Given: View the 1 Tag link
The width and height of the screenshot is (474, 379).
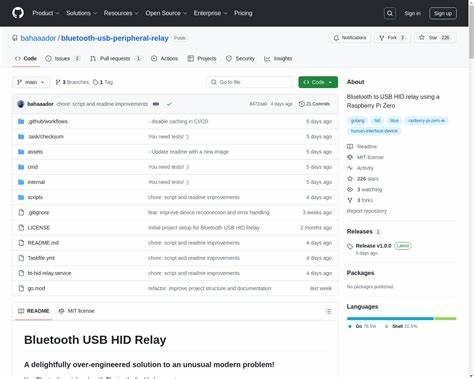Looking at the screenshot, I should click(x=103, y=82).
